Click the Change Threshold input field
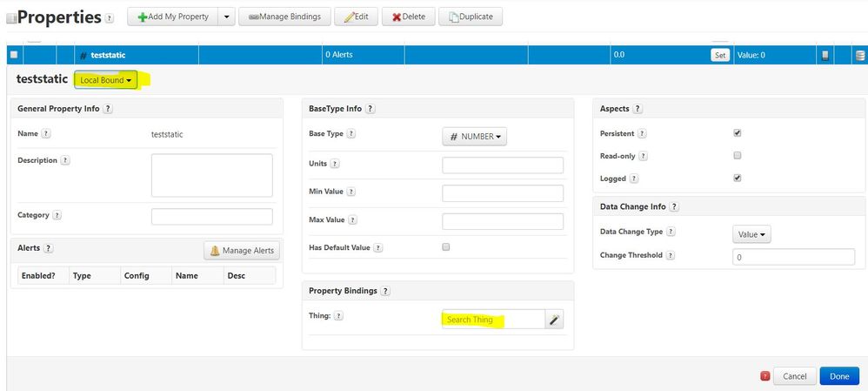The height and width of the screenshot is (391, 868). pyautogui.click(x=794, y=258)
